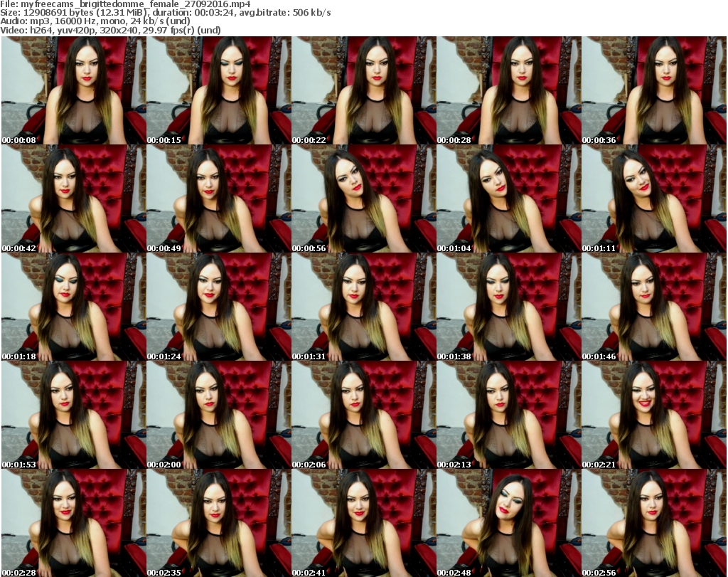Select the thumbnail at timestamp 00:00:15
728x577 pixels.
(219, 90)
